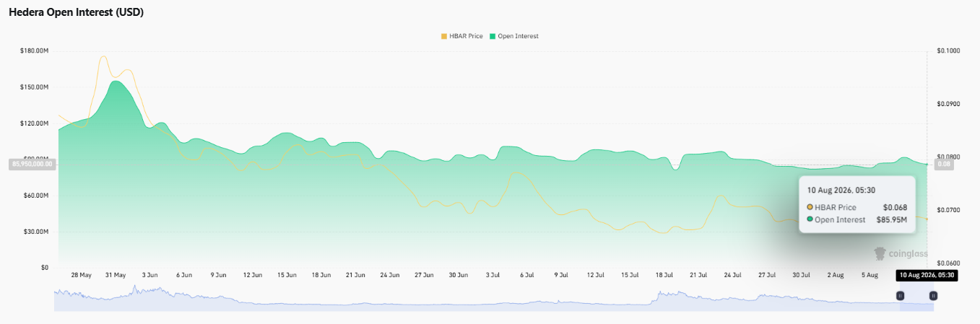Click the 85,950,000.00 left axis marker
The height and width of the screenshot is (324, 980).
click(32, 165)
